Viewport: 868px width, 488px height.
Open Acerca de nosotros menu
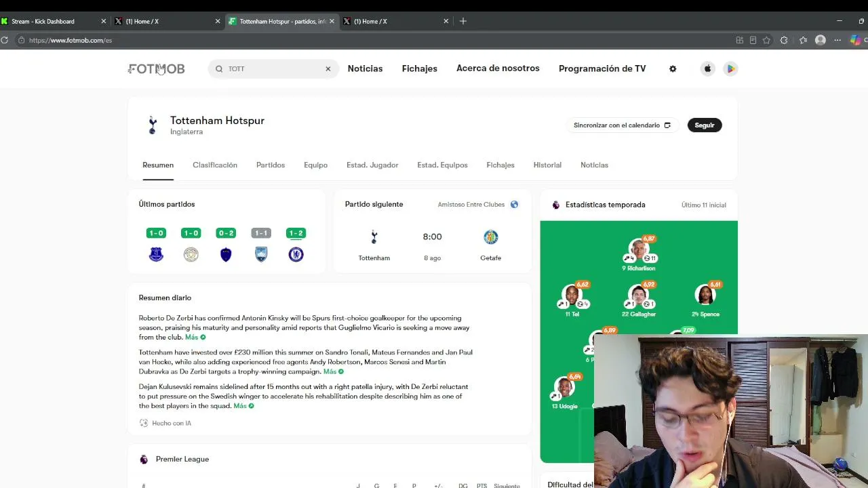(498, 68)
